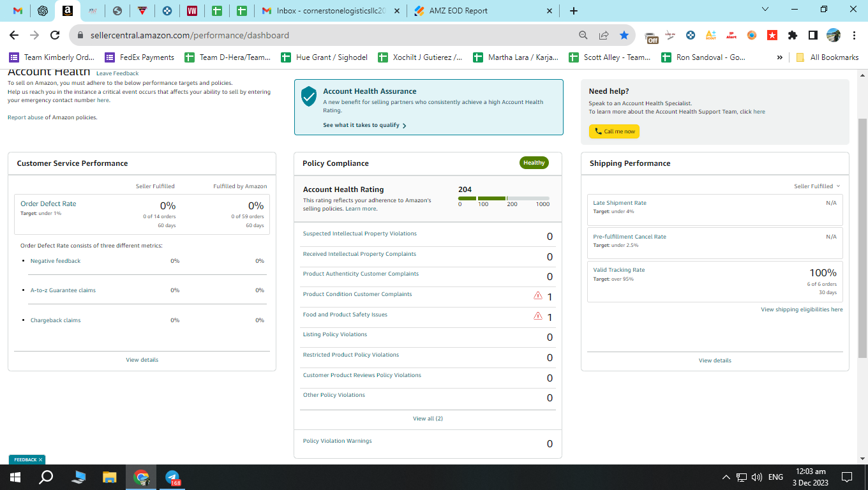Open Restricted Product Policy Violations
Image resolution: width=868 pixels, height=490 pixels.
351,355
